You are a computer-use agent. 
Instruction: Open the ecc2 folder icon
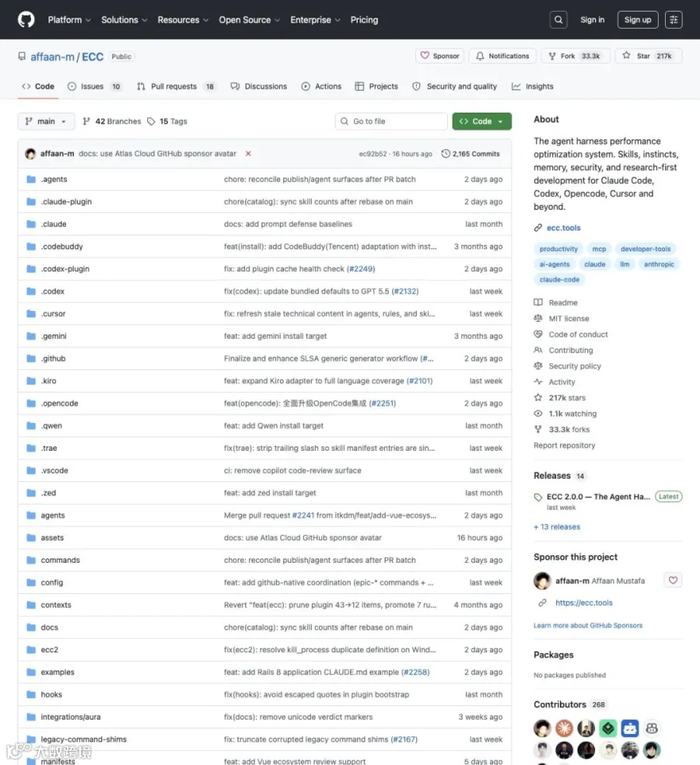coord(31,650)
